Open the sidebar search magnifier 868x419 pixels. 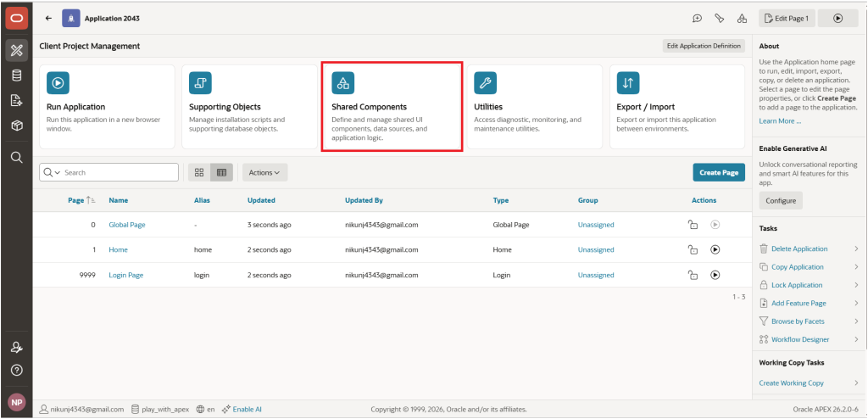point(17,158)
